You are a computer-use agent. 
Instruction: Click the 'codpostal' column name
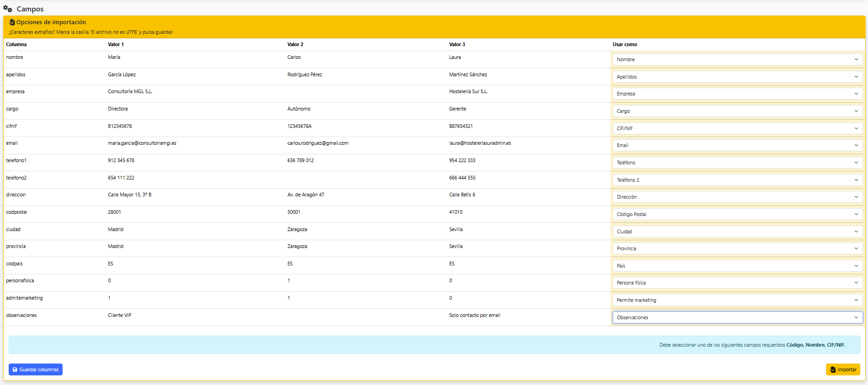click(x=16, y=212)
